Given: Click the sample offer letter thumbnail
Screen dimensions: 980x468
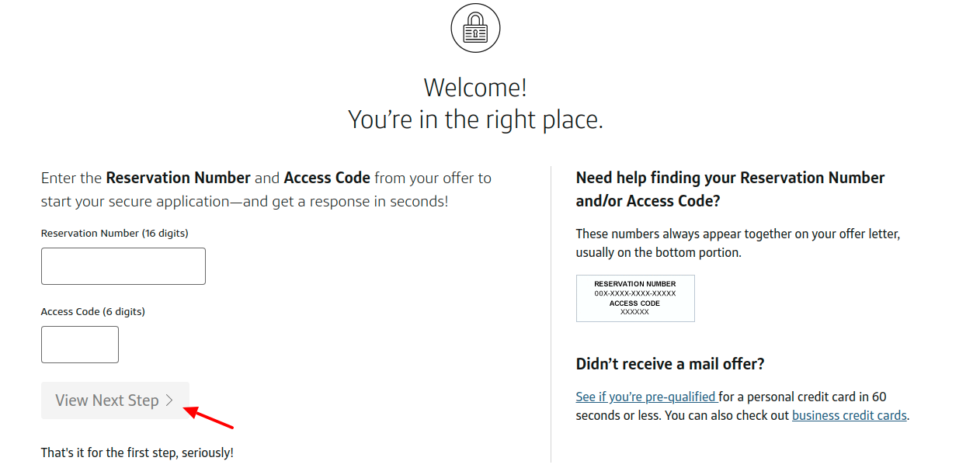Looking at the screenshot, I should point(635,298).
